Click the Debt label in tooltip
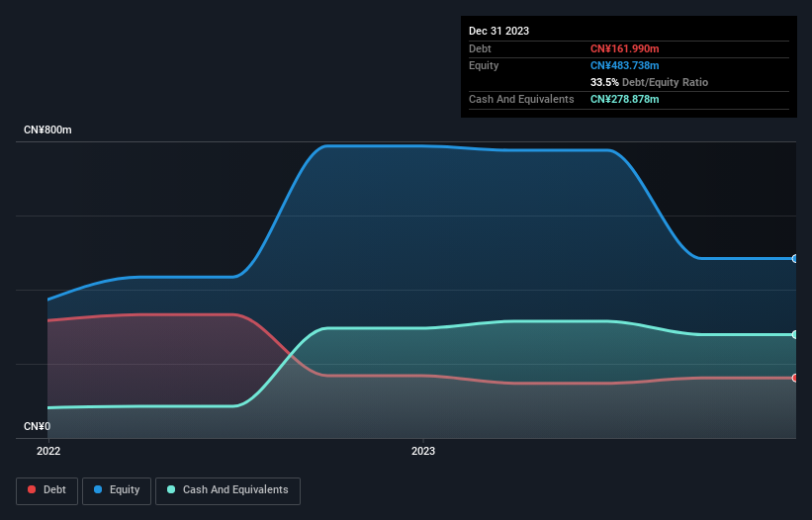Screen dimensions: 812x520 point(480,48)
